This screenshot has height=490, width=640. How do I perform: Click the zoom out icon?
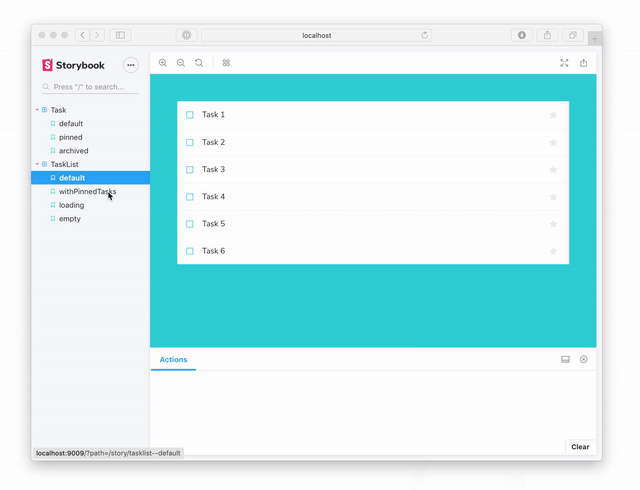(181, 63)
